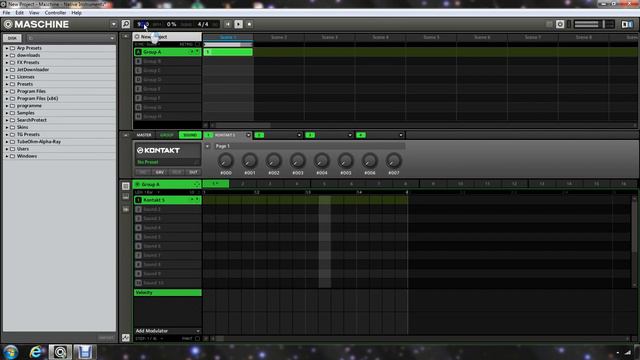The width and height of the screenshot is (640, 360).
Task: Switch to the SOUND tab
Action: point(190,135)
